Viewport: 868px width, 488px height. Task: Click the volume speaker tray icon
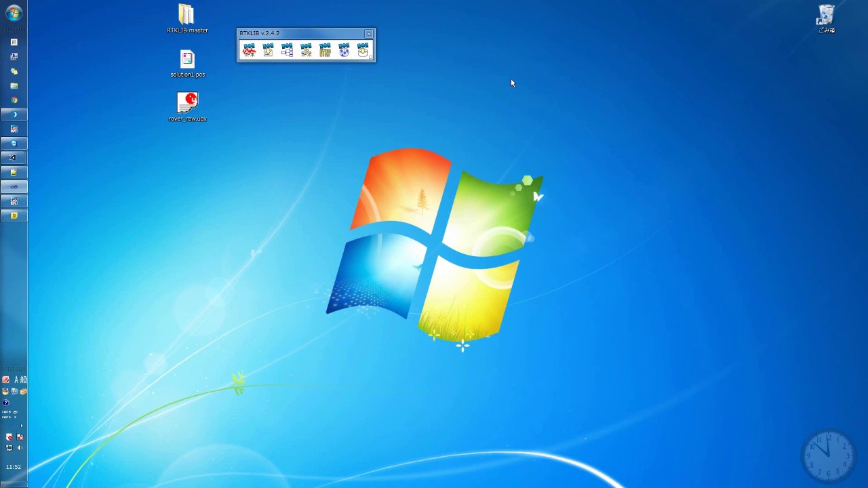click(20, 447)
